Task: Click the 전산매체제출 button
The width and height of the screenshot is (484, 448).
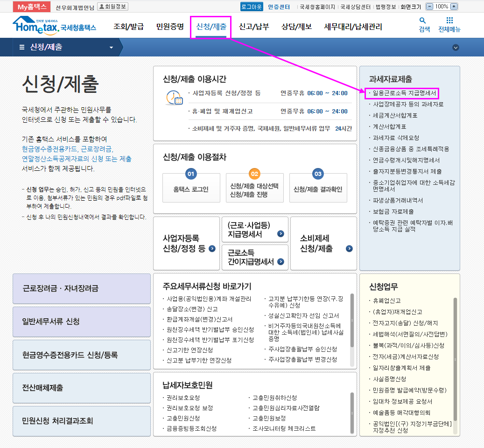Action: click(x=82, y=388)
